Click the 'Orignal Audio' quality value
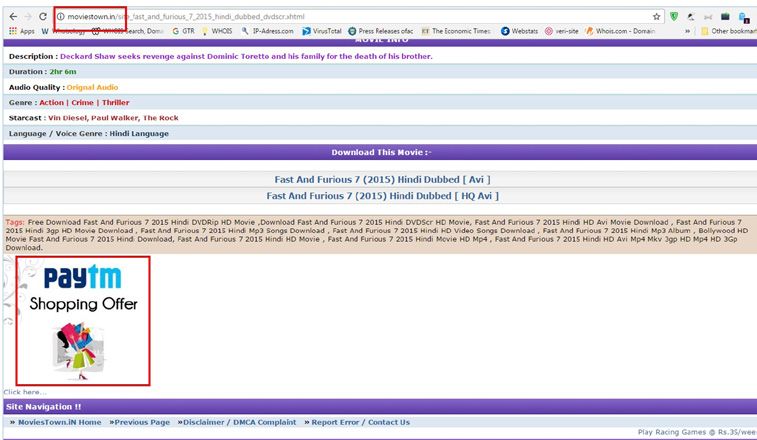The width and height of the screenshot is (757, 440). pyautogui.click(x=92, y=87)
